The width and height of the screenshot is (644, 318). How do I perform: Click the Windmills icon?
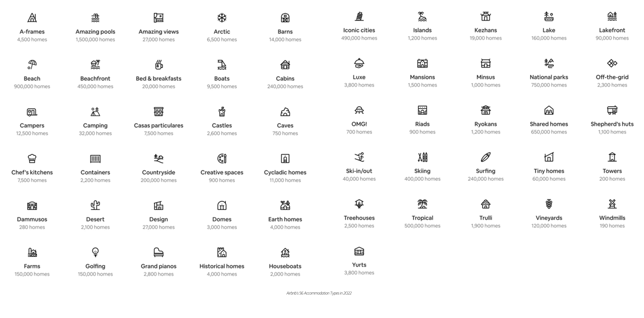click(x=612, y=204)
